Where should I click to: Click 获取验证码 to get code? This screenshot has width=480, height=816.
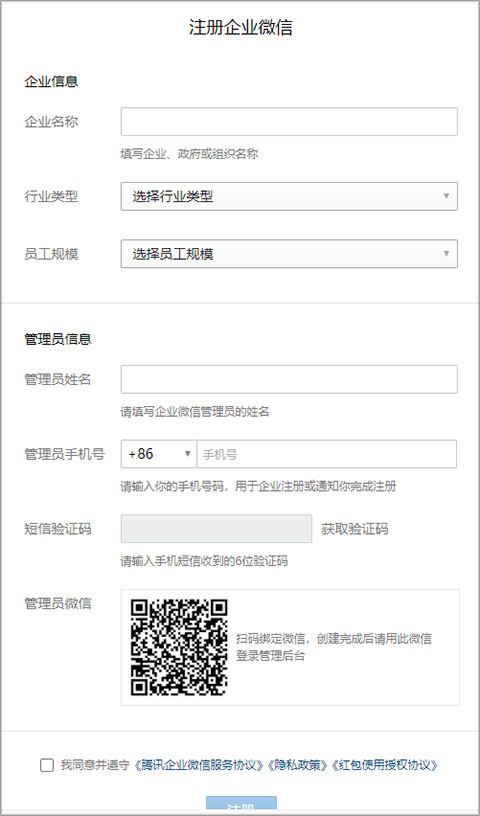click(x=355, y=529)
